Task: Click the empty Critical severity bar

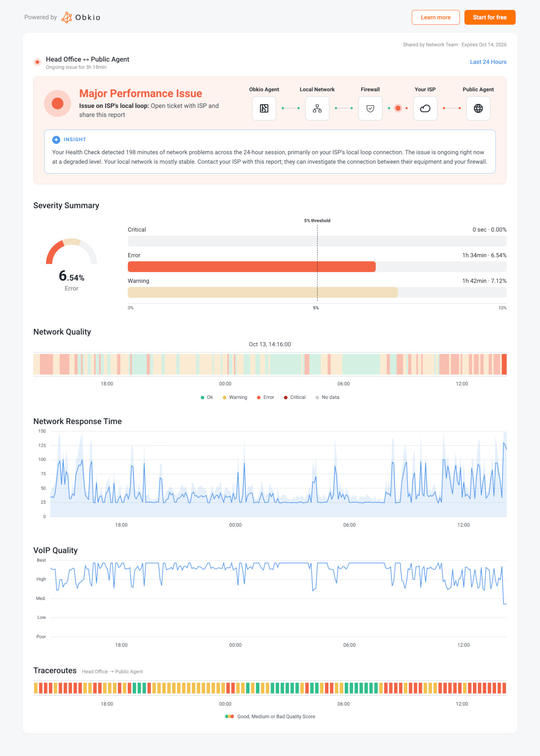Action: click(317, 241)
